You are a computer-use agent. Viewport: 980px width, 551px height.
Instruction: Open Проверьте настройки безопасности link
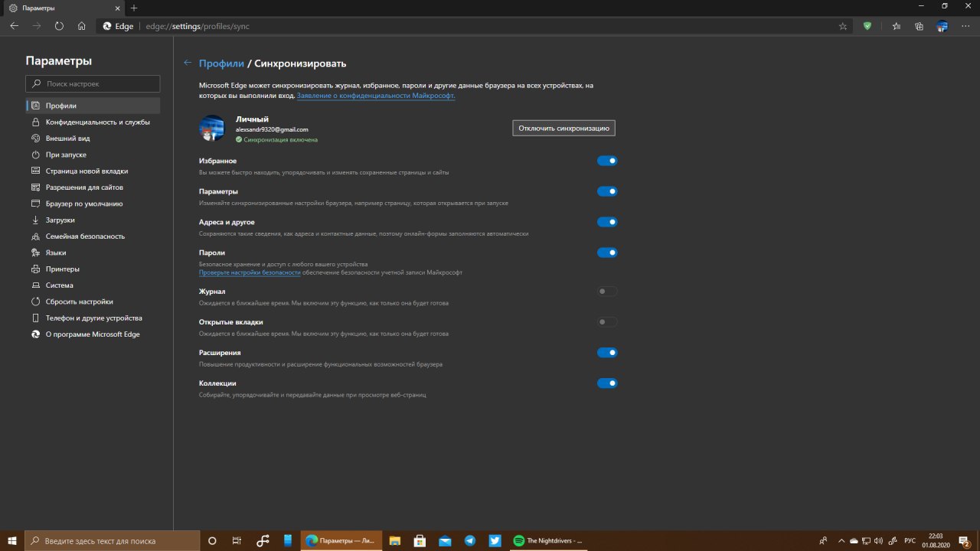tap(250, 272)
